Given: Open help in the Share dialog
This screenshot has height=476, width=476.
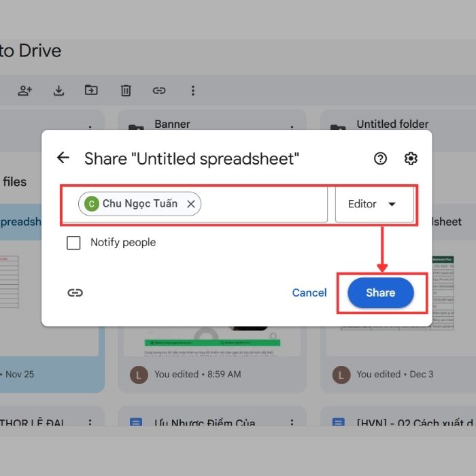Looking at the screenshot, I should coord(380,158).
